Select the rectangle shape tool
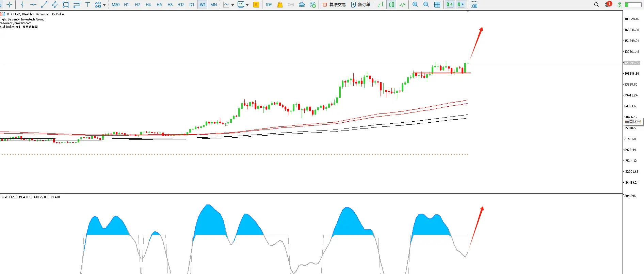The image size is (644, 274). pos(66,5)
